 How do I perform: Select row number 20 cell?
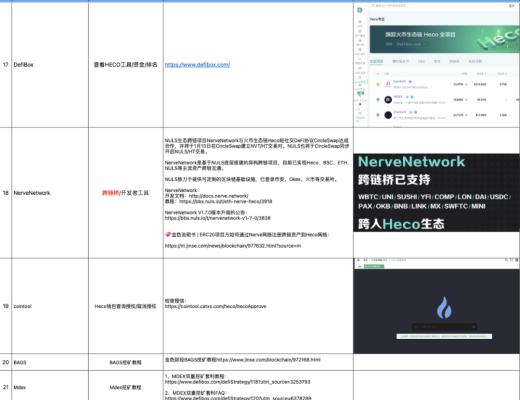coord(6,362)
